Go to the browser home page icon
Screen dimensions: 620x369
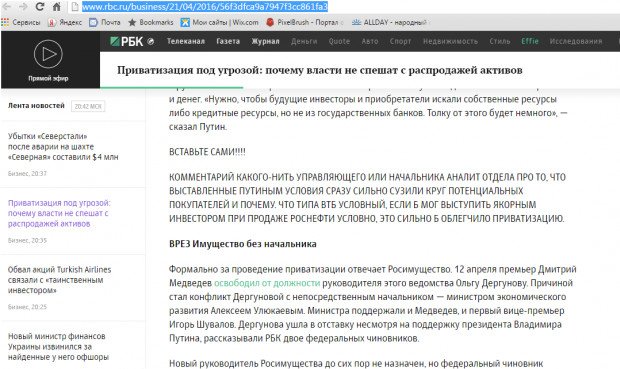[57, 7]
